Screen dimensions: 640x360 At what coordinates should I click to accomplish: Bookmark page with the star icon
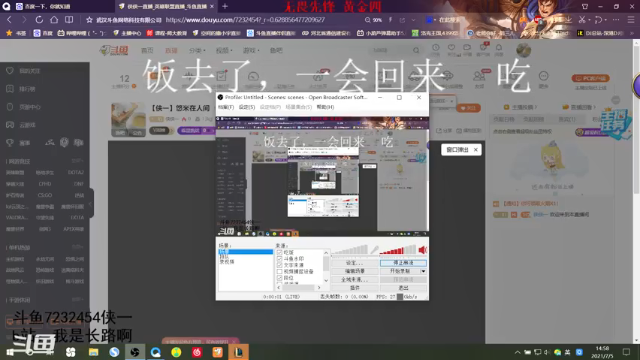pos(89,20)
